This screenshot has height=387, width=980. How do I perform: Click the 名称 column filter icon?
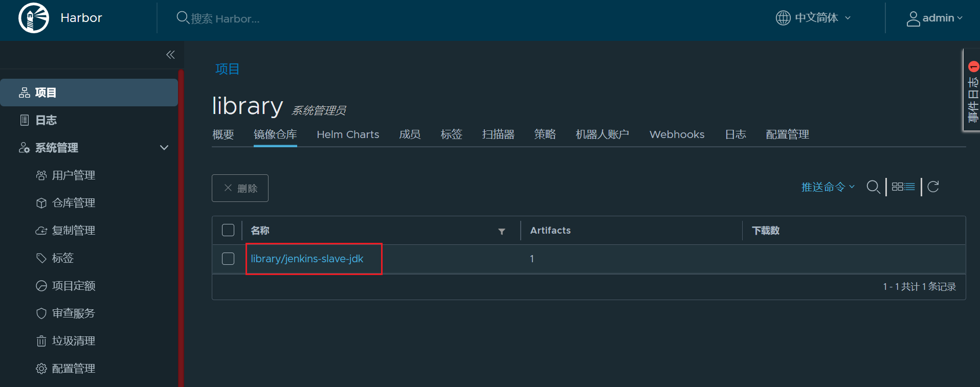click(501, 232)
